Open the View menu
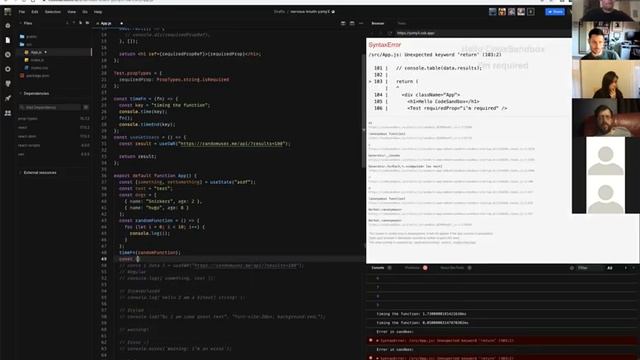The height and width of the screenshot is (360, 640). pyautogui.click(x=71, y=12)
